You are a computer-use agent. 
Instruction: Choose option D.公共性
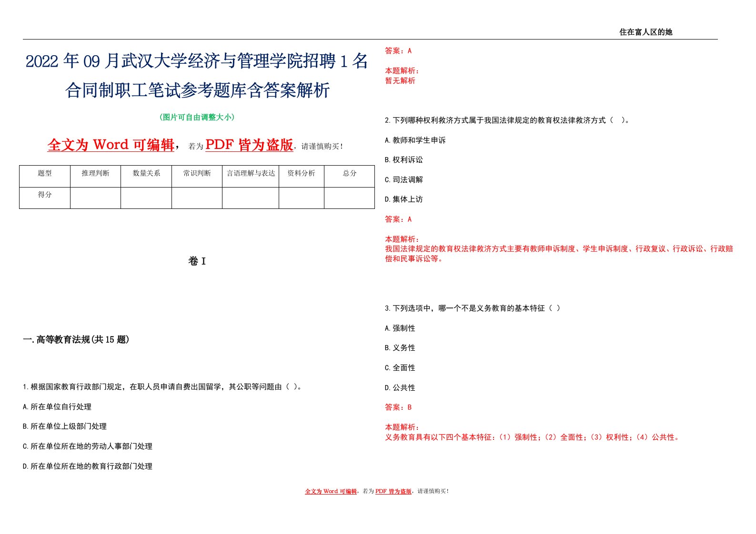[x=400, y=388]
